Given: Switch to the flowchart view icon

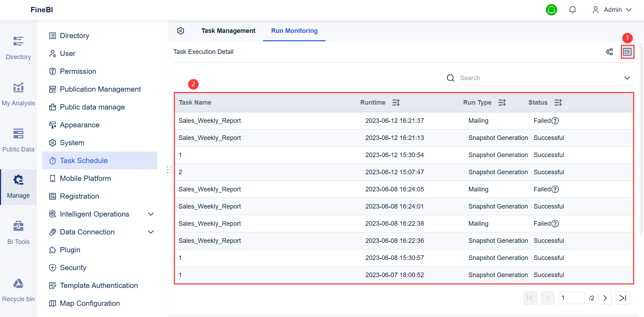Looking at the screenshot, I should [609, 51].
